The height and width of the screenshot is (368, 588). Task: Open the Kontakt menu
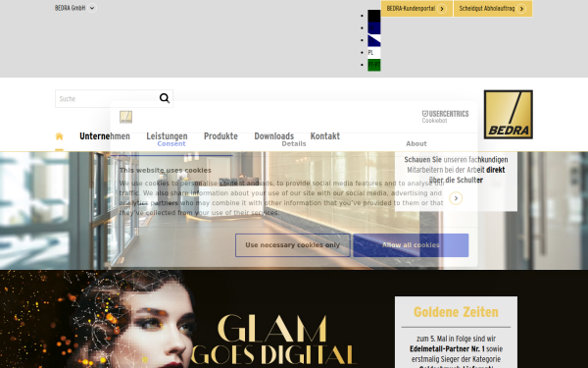[x=325, y=136]
